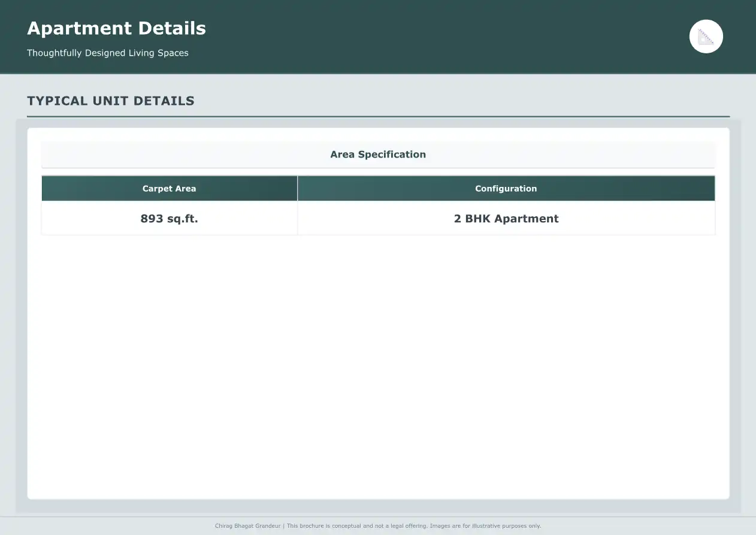Click the triangle ruler icon in header
This screenshot has width=756, height=535.
click(706, 37)
